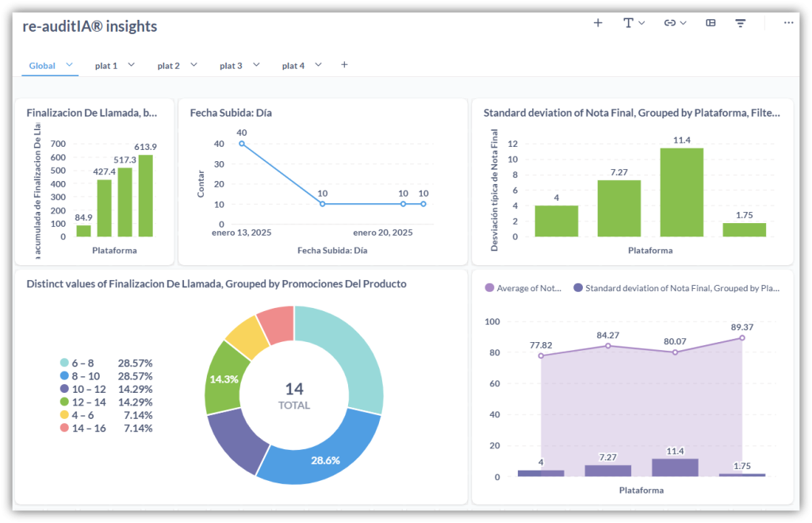Image resolution: width=812 pixels, height=523 pixels.
Task: Click the filter icon in top toolbar
Action: click(741, 23)
